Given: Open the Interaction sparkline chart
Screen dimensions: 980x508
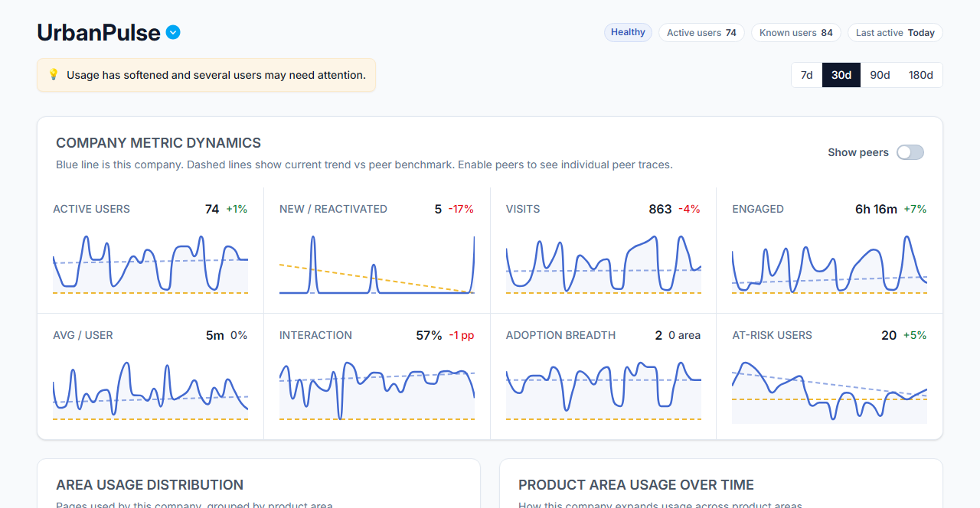Looking at the screenshot, I should [377, 390].
